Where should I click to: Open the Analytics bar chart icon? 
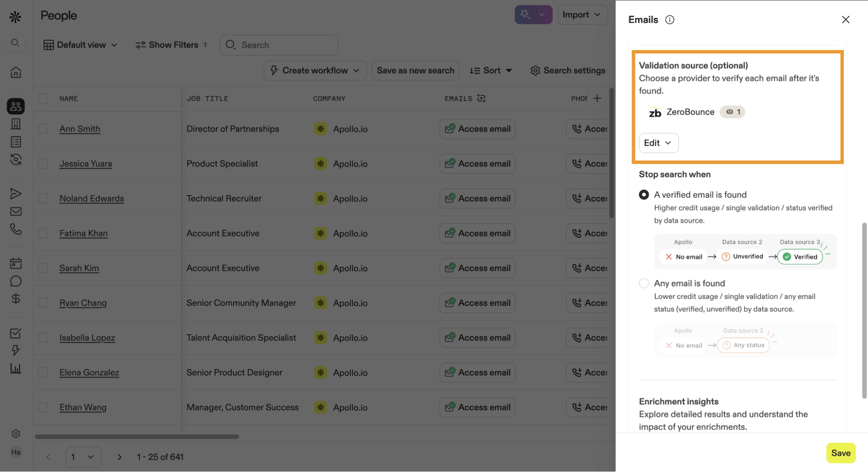coord(16,369)
